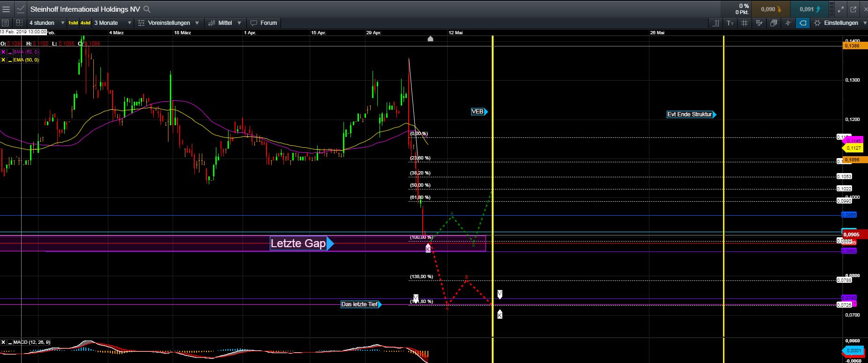Screen dimensions: 868x363
Task: Click the highlighted price label tag icon
Action: pyautogui.click(x=803, y=23)
